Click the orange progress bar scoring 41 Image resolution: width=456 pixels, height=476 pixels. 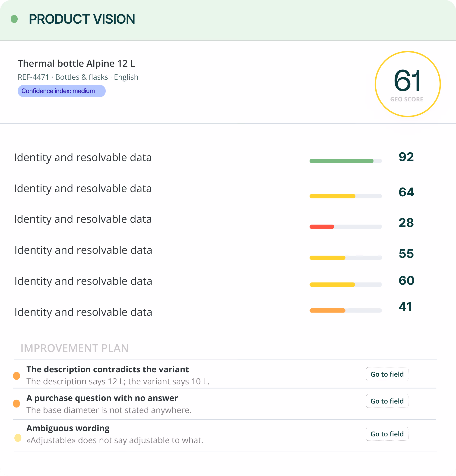click(345, 310)
